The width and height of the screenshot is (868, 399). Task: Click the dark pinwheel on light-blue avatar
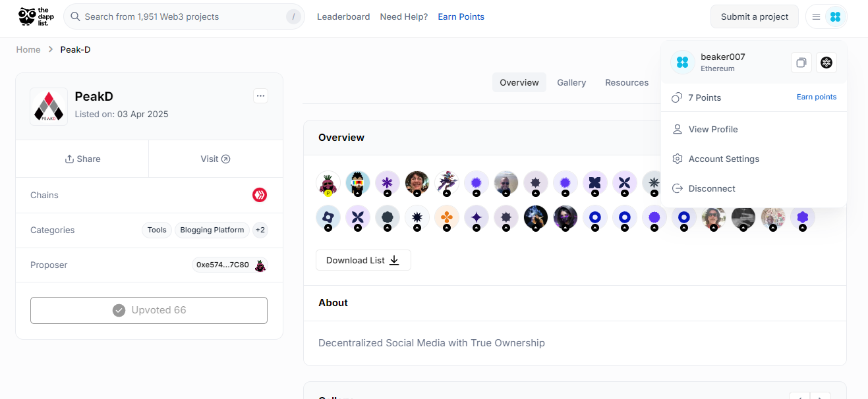coord(328,217)
